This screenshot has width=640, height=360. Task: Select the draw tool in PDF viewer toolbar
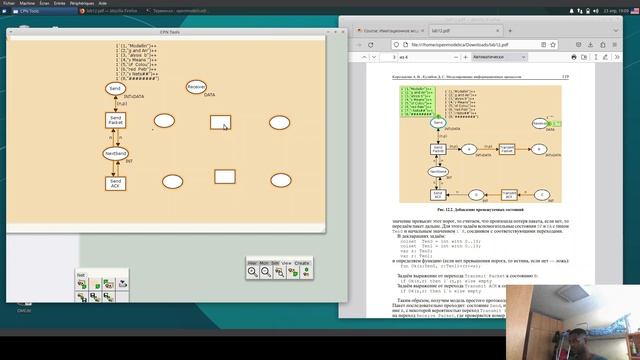coord(606,57)
